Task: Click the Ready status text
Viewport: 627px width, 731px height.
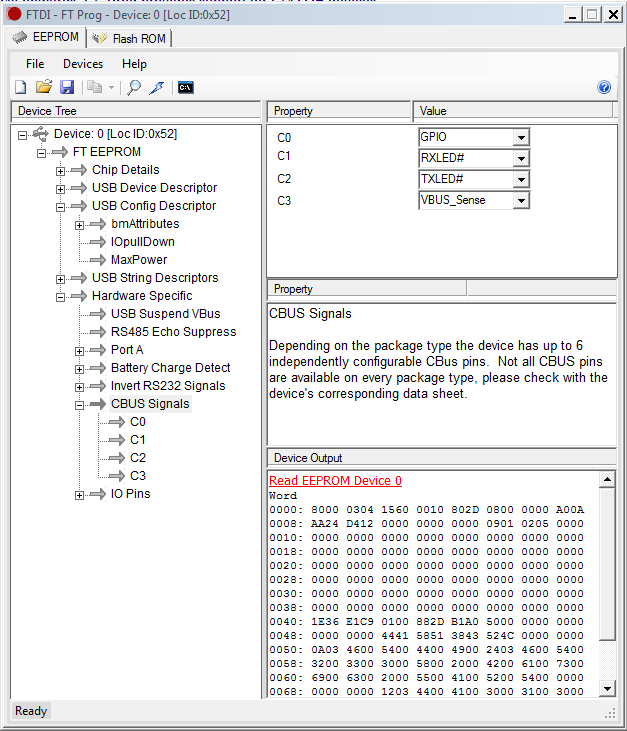Action: point(31,711)
